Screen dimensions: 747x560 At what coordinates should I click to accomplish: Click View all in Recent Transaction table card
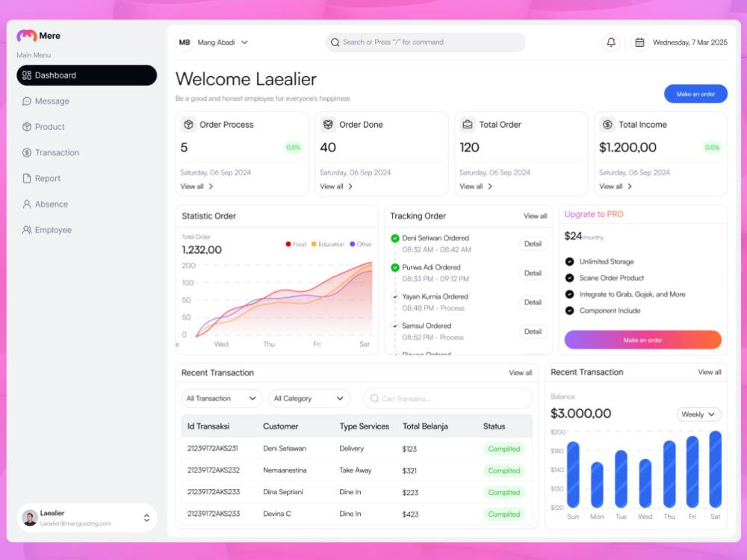[520, 373]
